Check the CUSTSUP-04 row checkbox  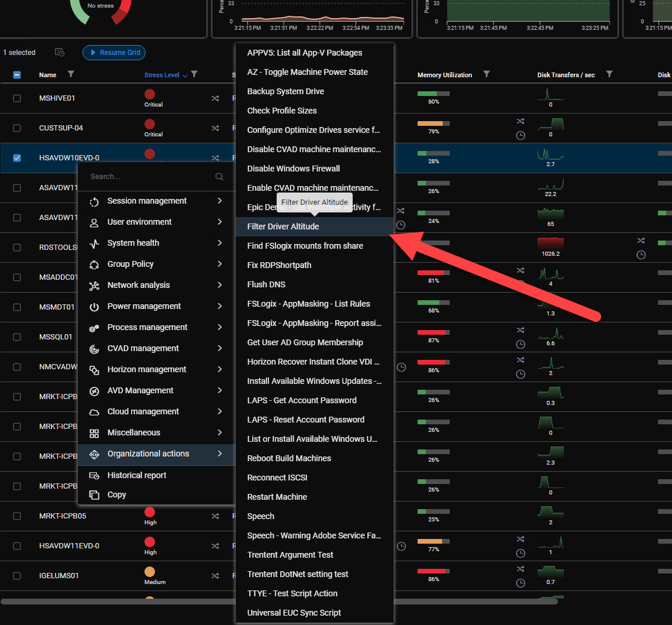(x=17, y=128)
